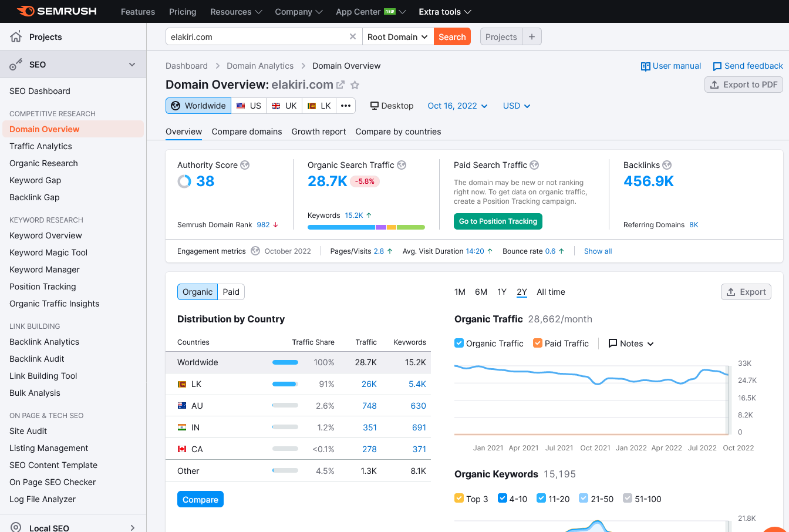
Task: Open the Oct 16, 2022 date picker
Action: click(457, 106)
